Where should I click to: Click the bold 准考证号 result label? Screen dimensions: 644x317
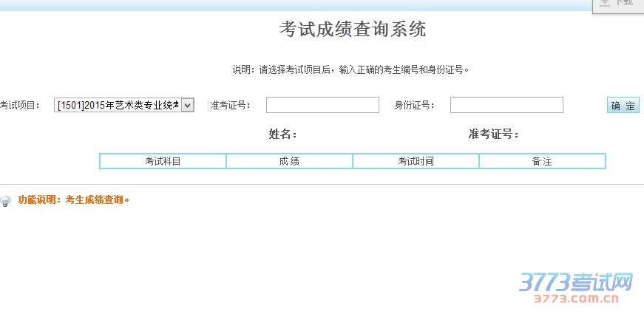point(493,134)
